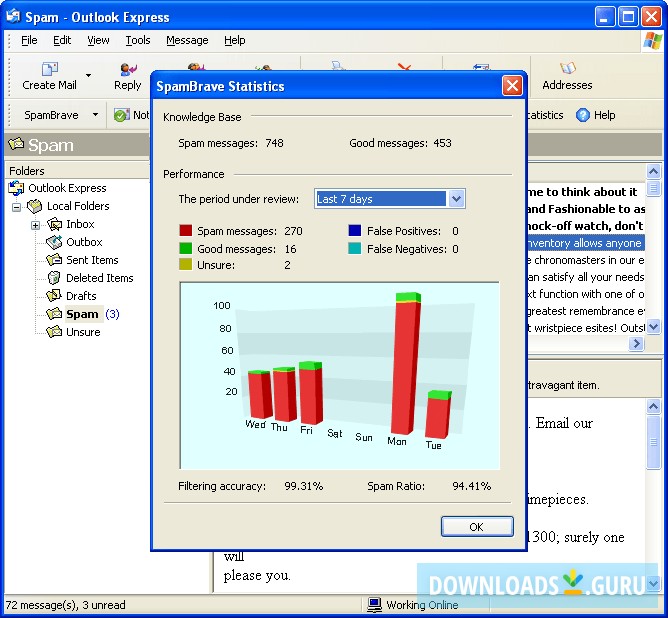Click the Create Mail toolbar icon

(x=49, y=69)
